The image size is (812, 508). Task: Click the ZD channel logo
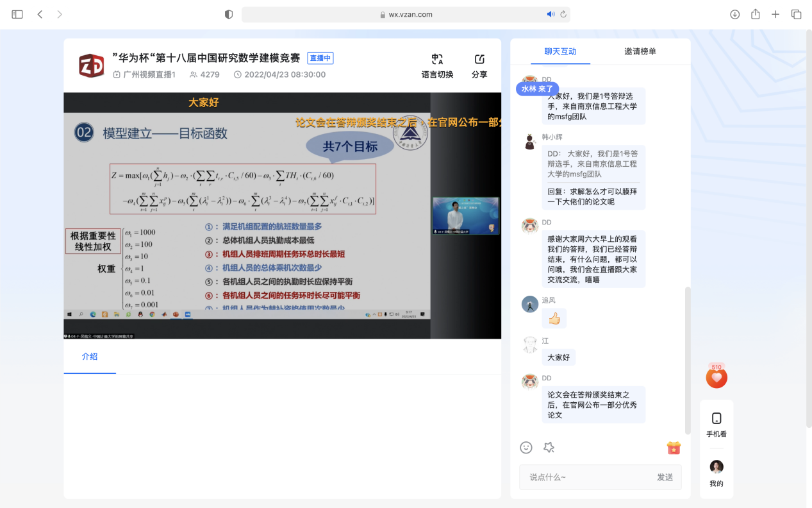pyautogui.click(x=91, y=66)
